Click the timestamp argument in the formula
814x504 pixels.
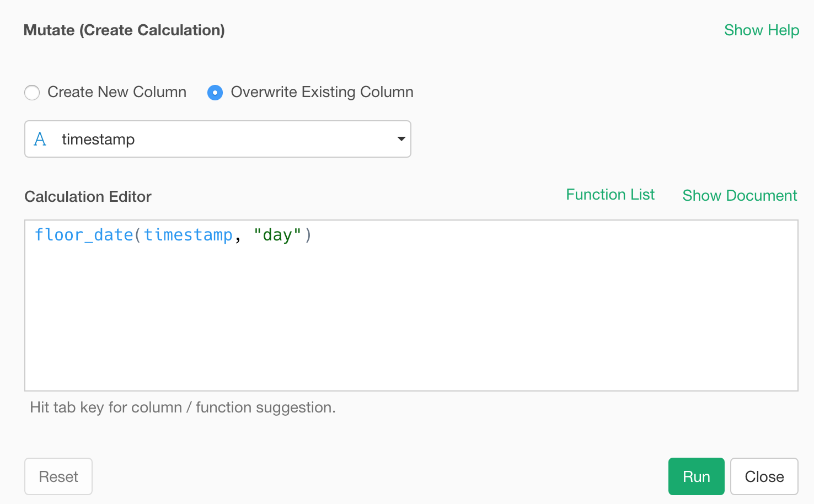(188, 235)
